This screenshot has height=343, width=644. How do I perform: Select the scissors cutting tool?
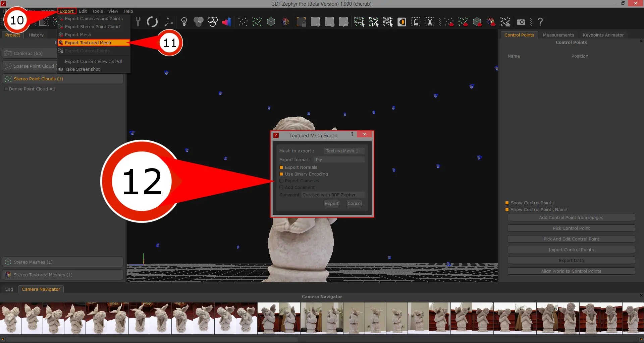pos(430,22)
